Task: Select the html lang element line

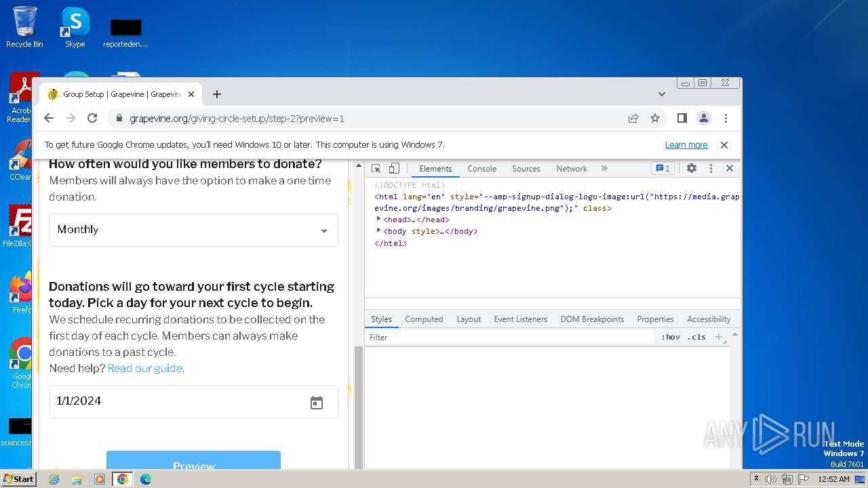Action: [x=557, y=202]
